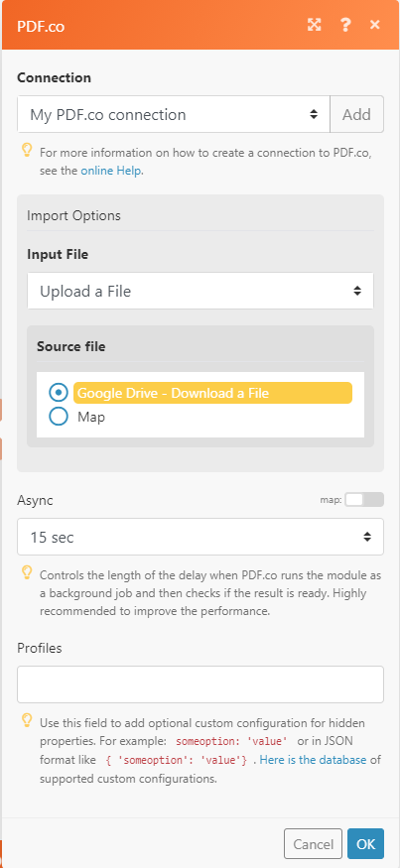This screenshot has width=400, height=868.
Task: Click the Input File label
Action: [58, 254]
